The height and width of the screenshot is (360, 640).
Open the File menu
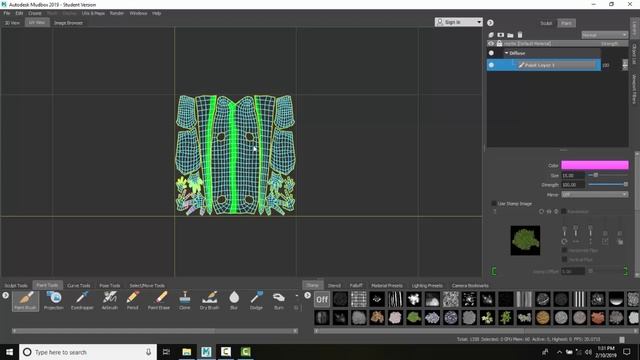pyautogui.click(x=7, y=13)
